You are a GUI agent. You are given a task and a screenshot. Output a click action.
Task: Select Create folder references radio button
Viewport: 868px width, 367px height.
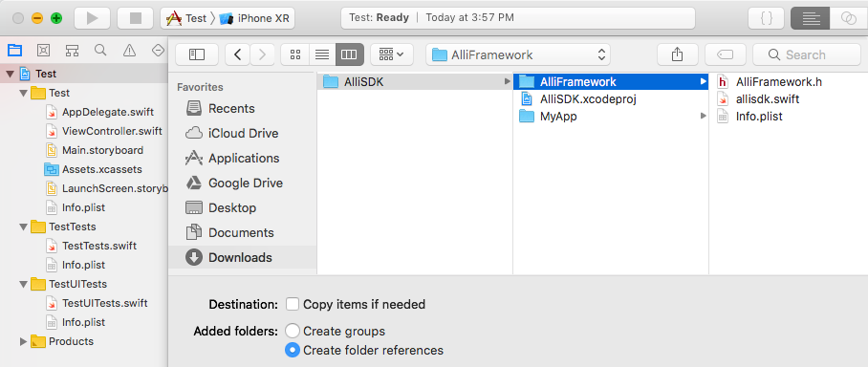pyautogui.click(x=293, y=350)
